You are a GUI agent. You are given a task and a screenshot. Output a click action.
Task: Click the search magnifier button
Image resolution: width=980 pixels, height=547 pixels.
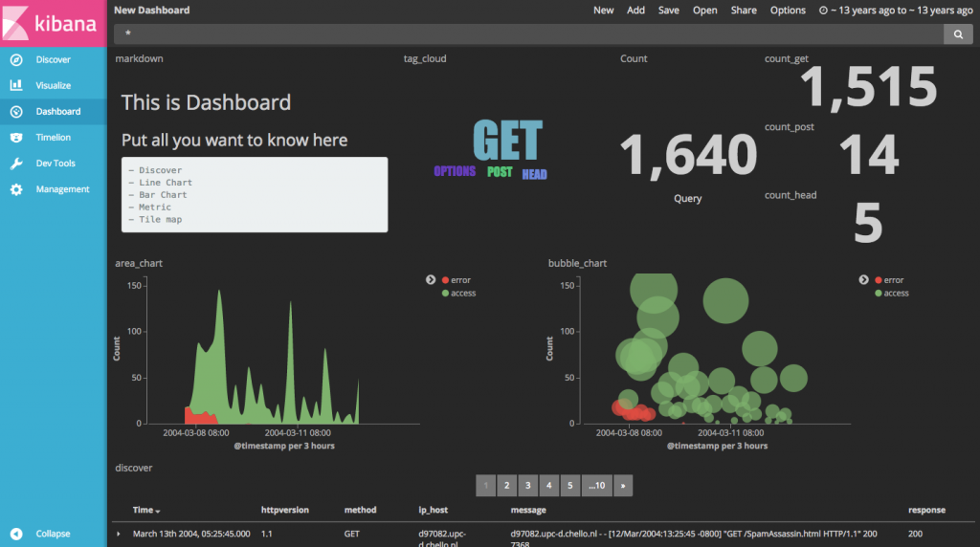coord(958,34)
